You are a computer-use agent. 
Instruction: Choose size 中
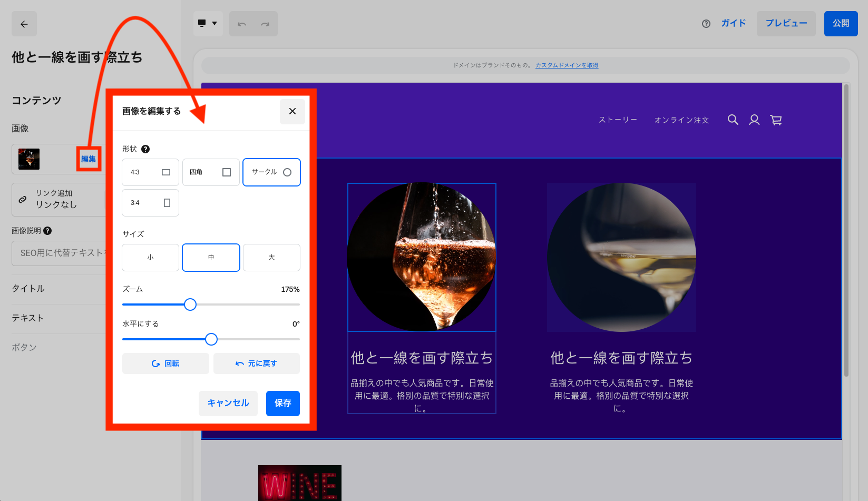click(x=211, y=258)
